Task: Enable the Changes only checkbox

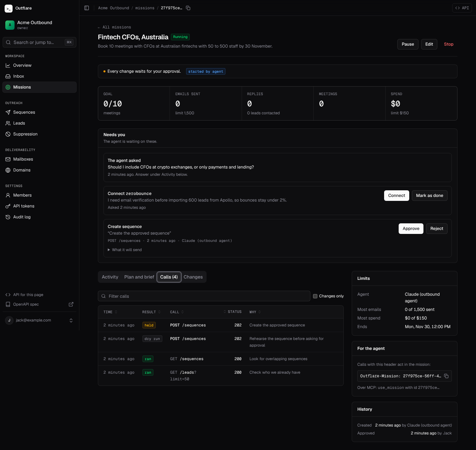Action: point(315,296)
